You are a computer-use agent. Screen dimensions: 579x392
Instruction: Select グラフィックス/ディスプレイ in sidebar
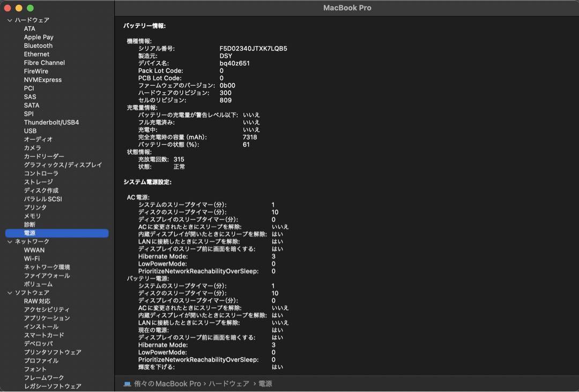pos(63,165)
